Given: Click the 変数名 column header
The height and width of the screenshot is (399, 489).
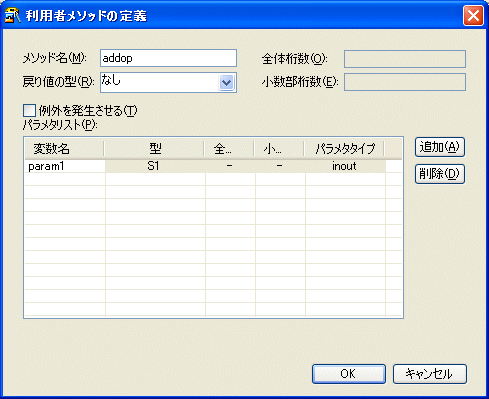Looking at the screenshot, I should pyautogui.click(x=64, y=149).
